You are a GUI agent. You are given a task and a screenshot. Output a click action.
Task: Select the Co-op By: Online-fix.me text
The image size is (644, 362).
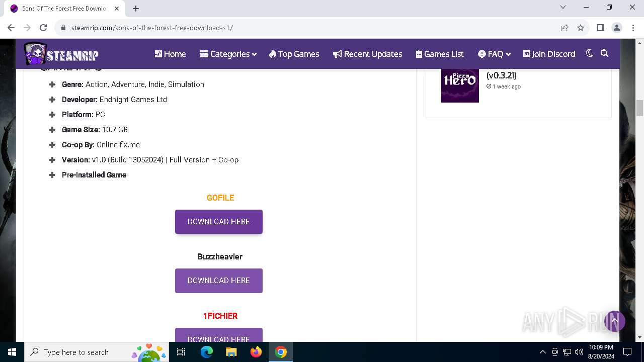(101, 145)
